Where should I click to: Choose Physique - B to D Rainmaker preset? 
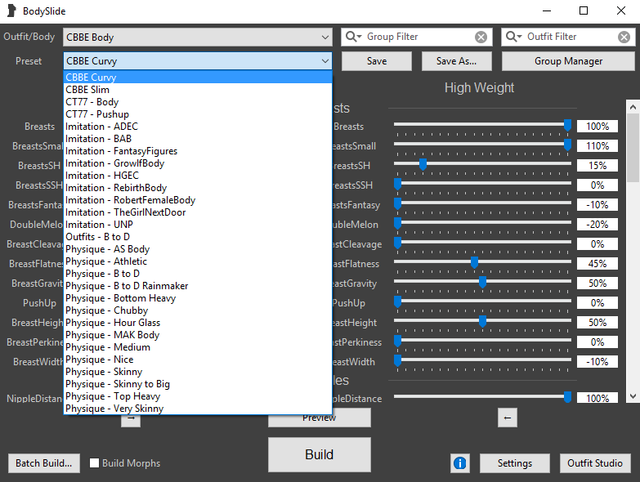tap(198, 285)
